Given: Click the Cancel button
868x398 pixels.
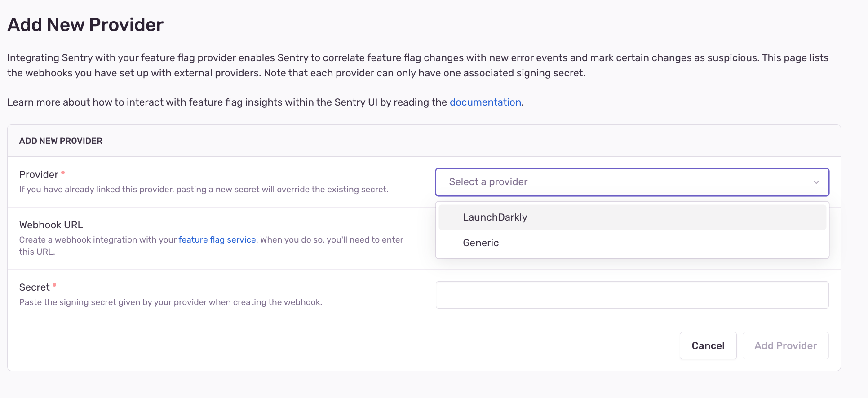Looking at the screenshot, I should 708,346.
